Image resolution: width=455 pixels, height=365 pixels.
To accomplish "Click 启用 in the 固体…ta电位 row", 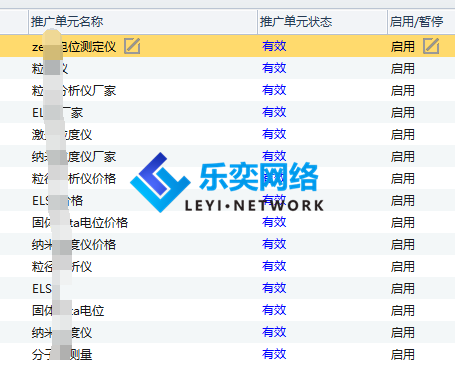I will [x=403, y=310].
